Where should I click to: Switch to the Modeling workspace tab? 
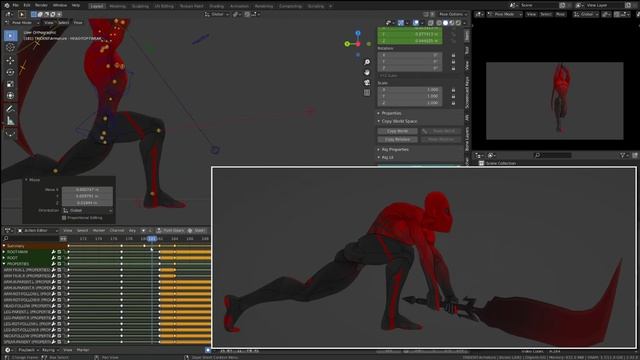[118, 6]
